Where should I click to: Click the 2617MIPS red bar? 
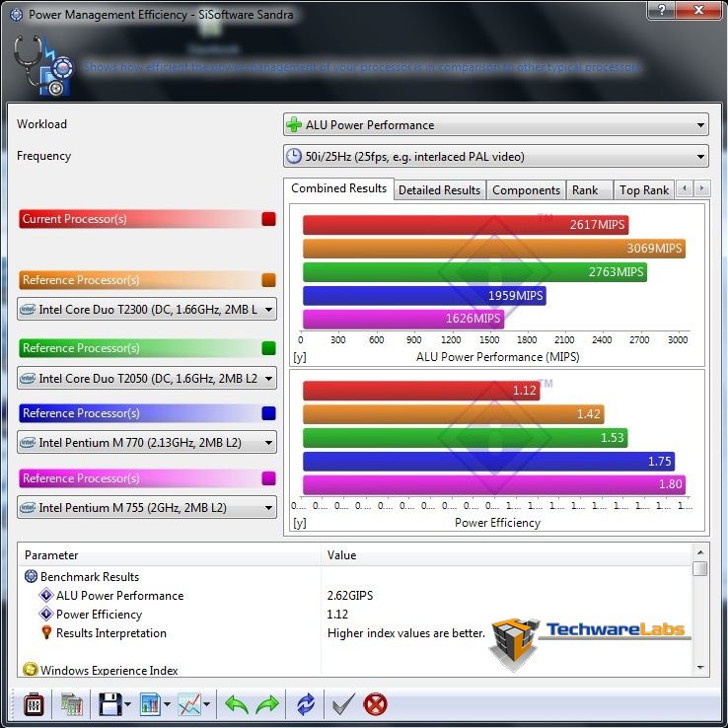466,225
